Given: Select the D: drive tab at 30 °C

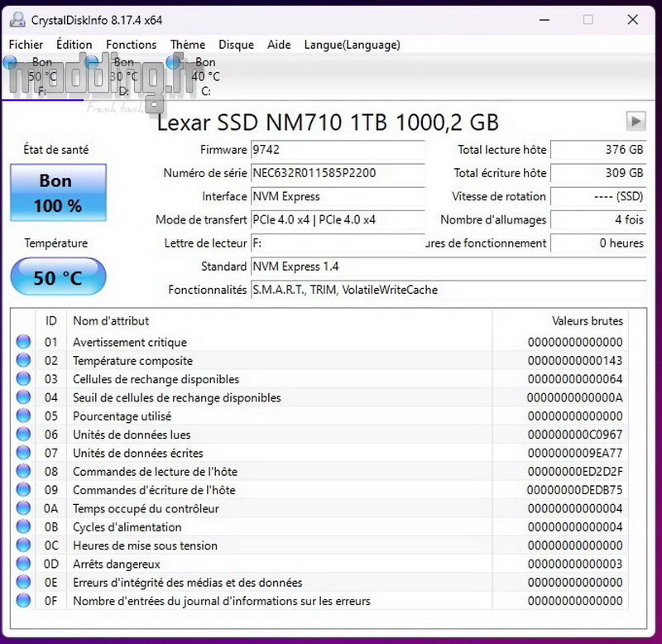Looking at the screenshot, I should 123,76.
